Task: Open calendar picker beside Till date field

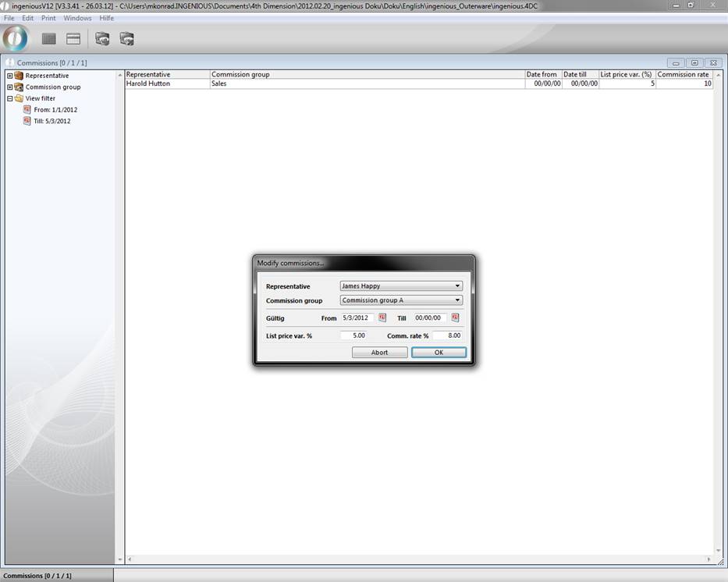Action: pos(455,318)
